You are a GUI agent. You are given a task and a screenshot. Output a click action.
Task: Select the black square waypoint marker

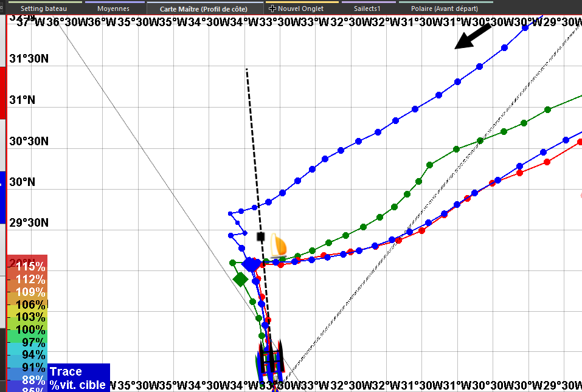tap(261, 236)
